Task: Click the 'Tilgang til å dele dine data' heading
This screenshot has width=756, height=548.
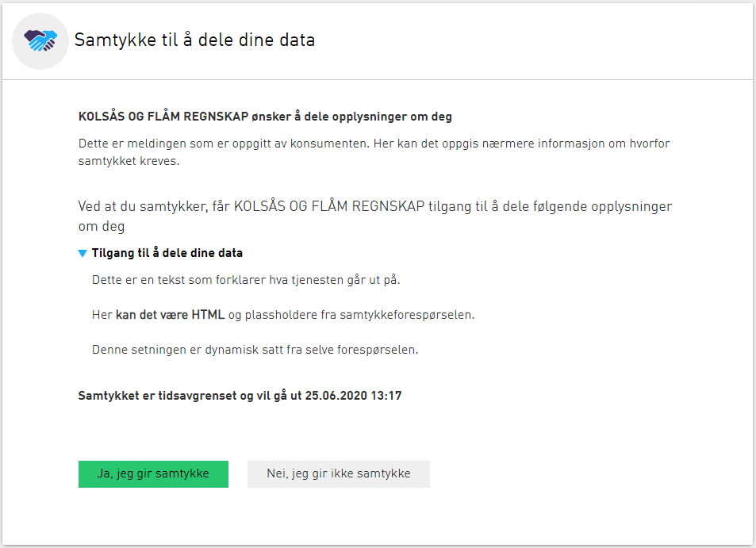Action: [x=167, y=253]
